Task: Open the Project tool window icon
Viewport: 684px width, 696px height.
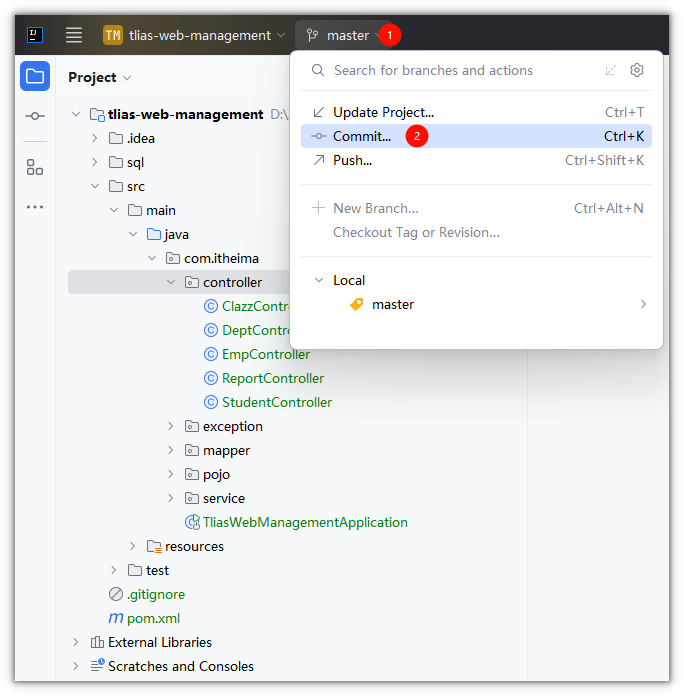Action: [35, 76]
